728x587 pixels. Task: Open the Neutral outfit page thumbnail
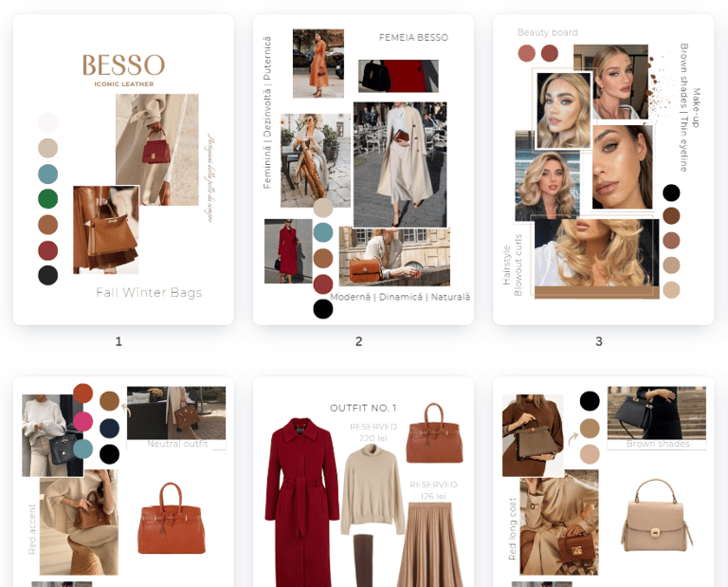pyautogui.click(x=123, y=482)
